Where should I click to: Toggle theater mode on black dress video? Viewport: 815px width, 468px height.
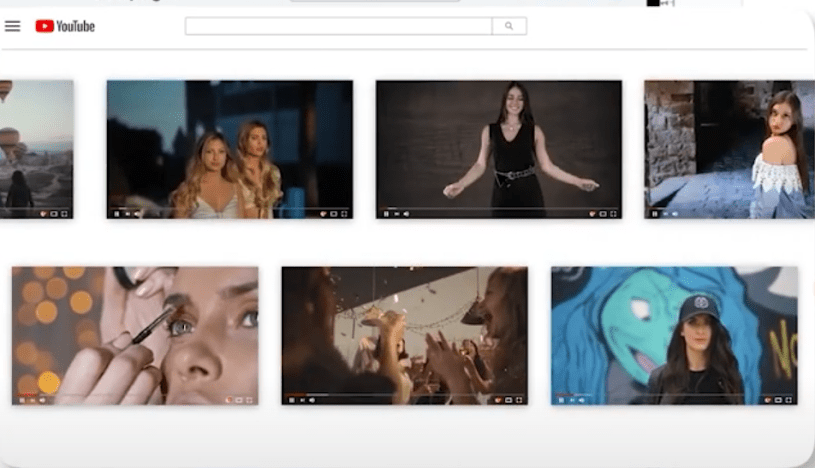pyautogui.click(x=603, y=214)
